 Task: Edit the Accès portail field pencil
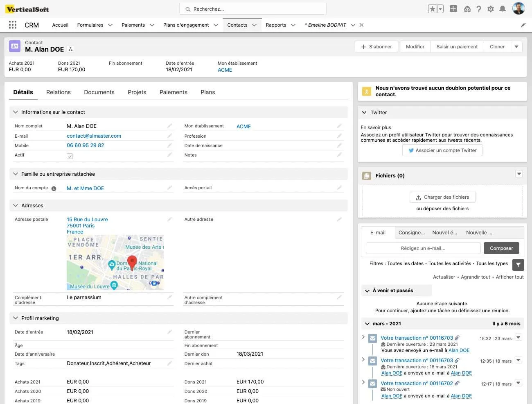(339, 188)
